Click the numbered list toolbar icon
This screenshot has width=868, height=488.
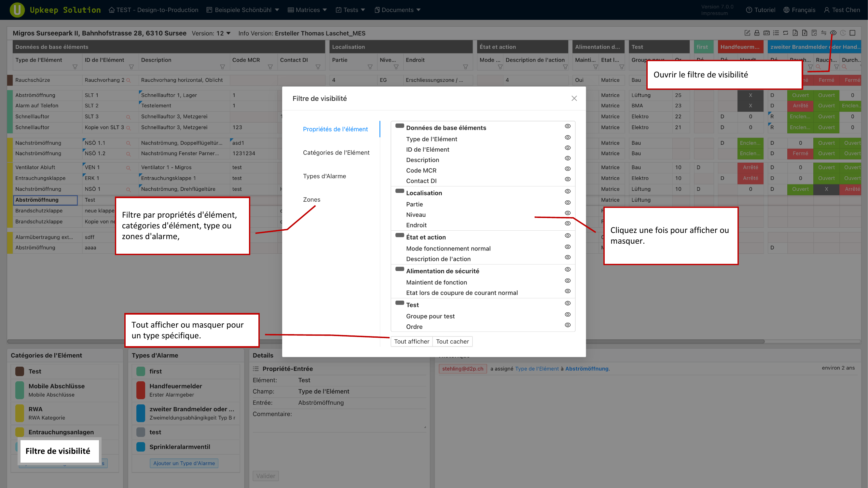pyautogui.click(x=776, y=33)
